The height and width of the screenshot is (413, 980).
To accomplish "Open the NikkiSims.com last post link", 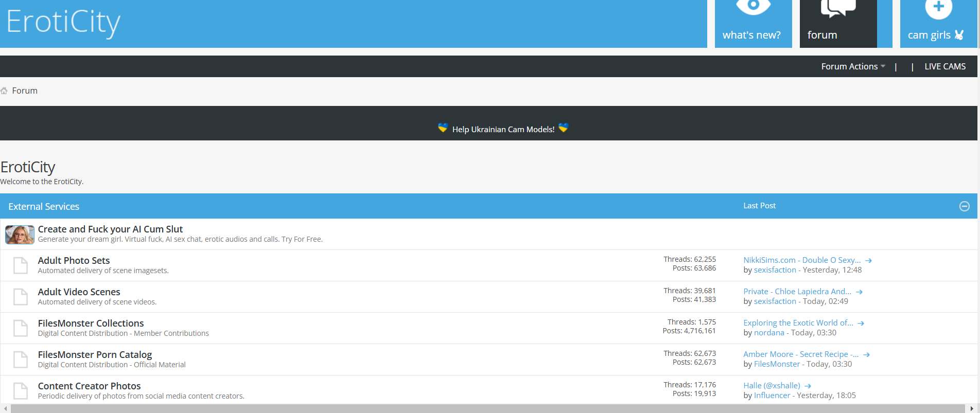I will 802,260.
